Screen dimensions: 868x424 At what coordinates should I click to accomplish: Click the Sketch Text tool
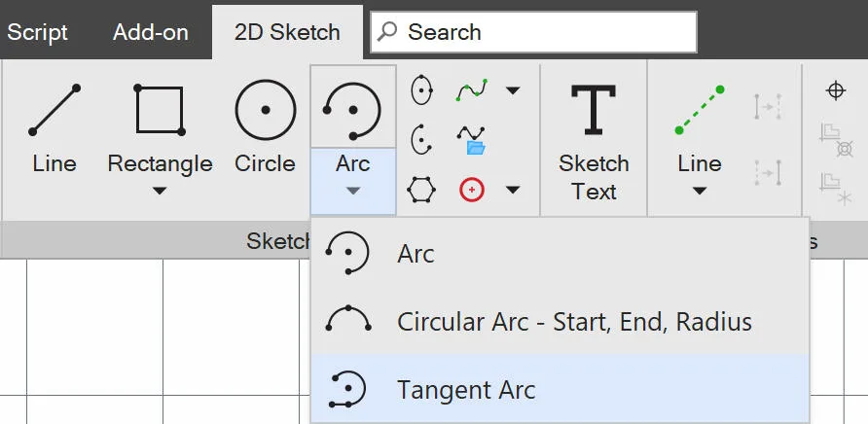[594, 143]
